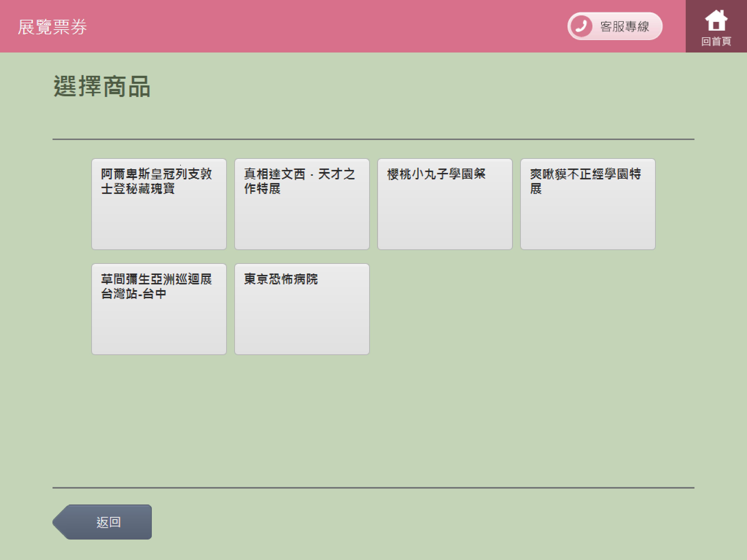Choose the 爽啾貘不正經學園特展 tile
This screenshot has height=560, width=747.
588,204
